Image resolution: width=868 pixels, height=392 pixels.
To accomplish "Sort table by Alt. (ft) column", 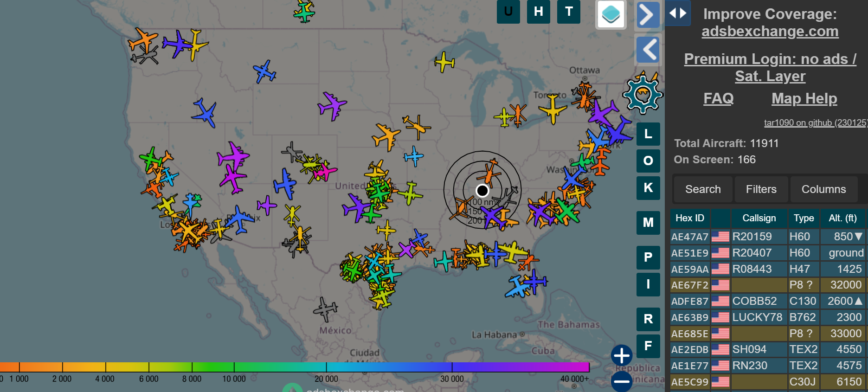I will coord(842,218).
